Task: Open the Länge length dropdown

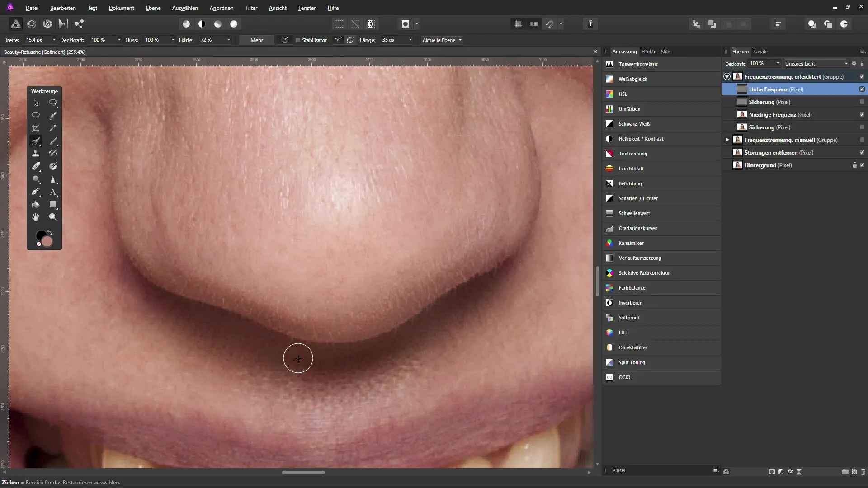Action: [x=410, y=40]
